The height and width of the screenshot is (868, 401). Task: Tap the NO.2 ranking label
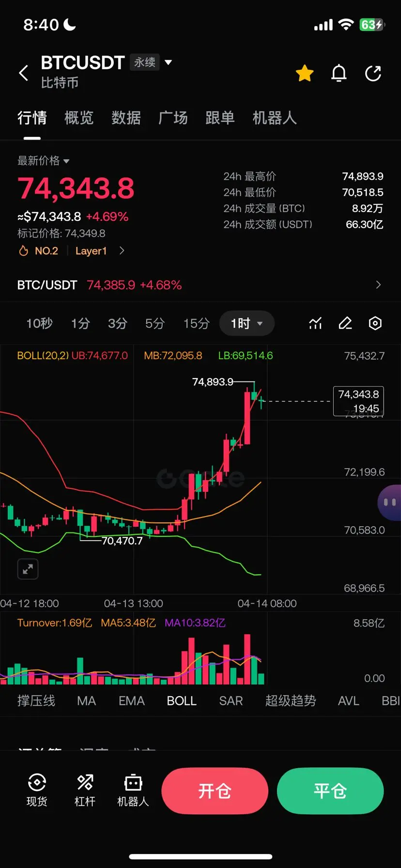pos(46,251)
